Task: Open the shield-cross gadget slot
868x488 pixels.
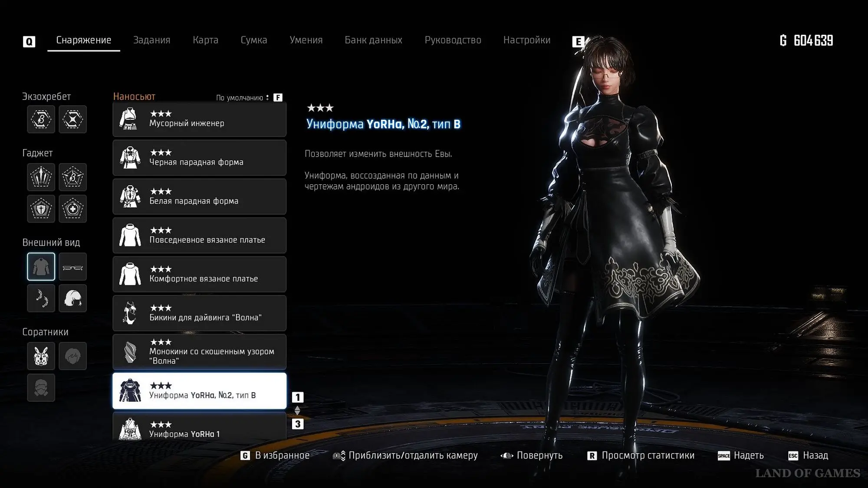Action: tap(41, 209)
